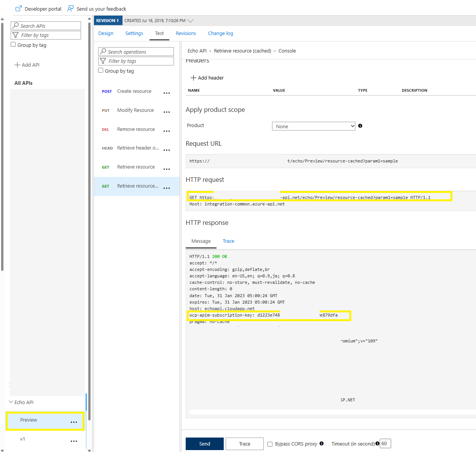Click the 200 OK status text
The width and height of the screenshot is (476, 452).
pos(220,256)
